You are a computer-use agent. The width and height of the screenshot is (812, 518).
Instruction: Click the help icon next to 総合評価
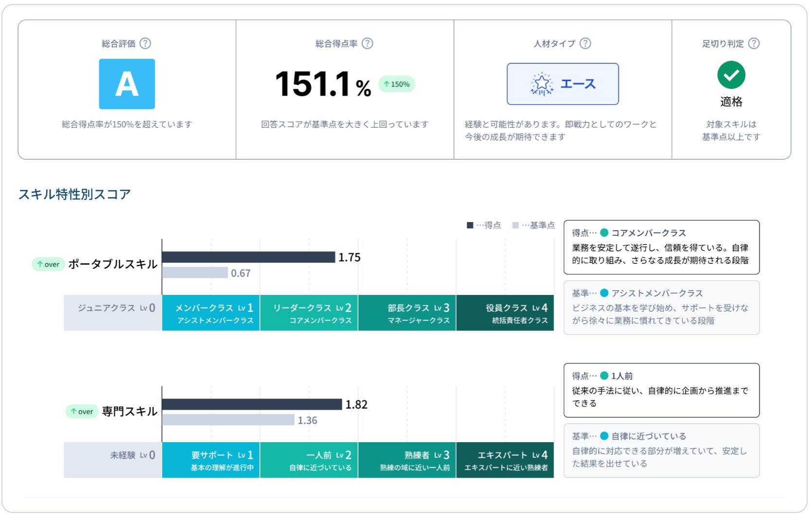pos(145,43)
